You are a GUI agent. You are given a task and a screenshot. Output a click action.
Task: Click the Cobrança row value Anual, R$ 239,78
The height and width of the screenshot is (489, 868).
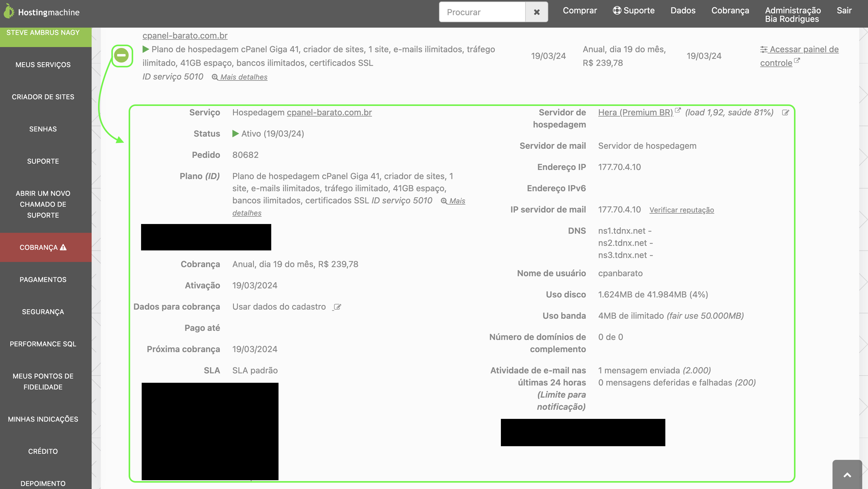click(295, 264)
